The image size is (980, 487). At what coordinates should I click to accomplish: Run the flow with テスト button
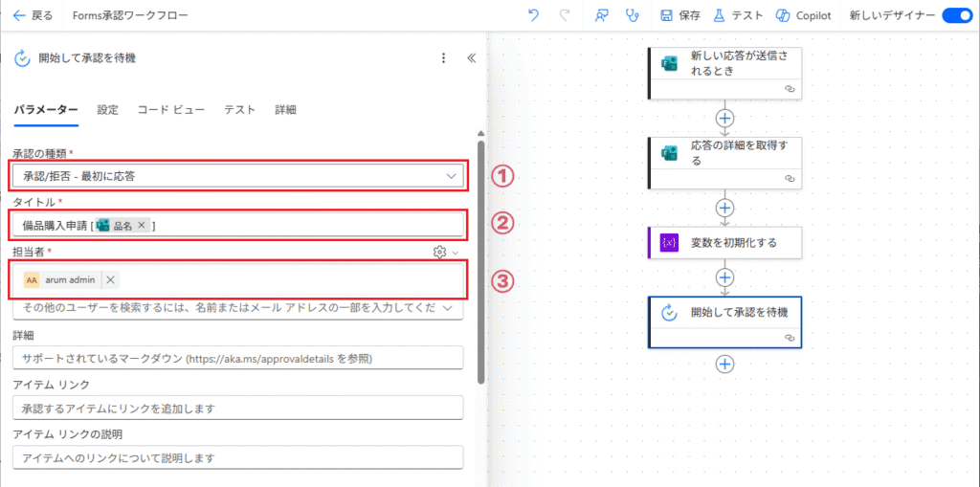(x=738, y=15)
